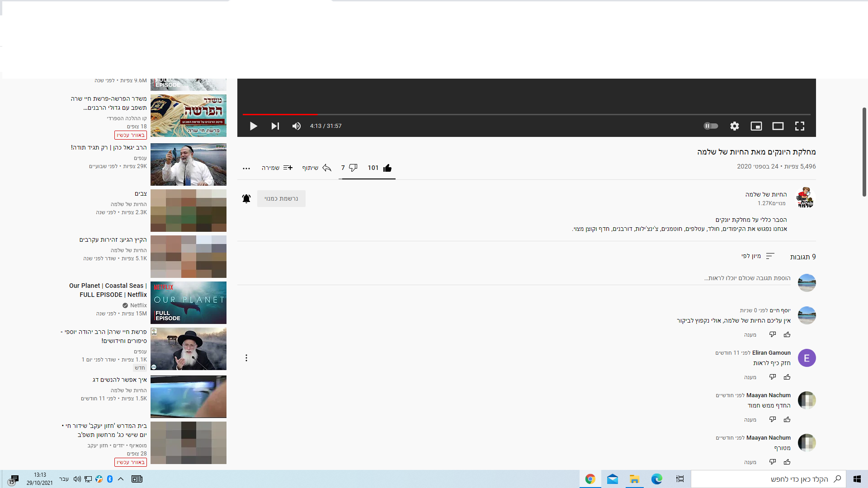
Task: Play the paused video
Action: (x=253, y=126)
